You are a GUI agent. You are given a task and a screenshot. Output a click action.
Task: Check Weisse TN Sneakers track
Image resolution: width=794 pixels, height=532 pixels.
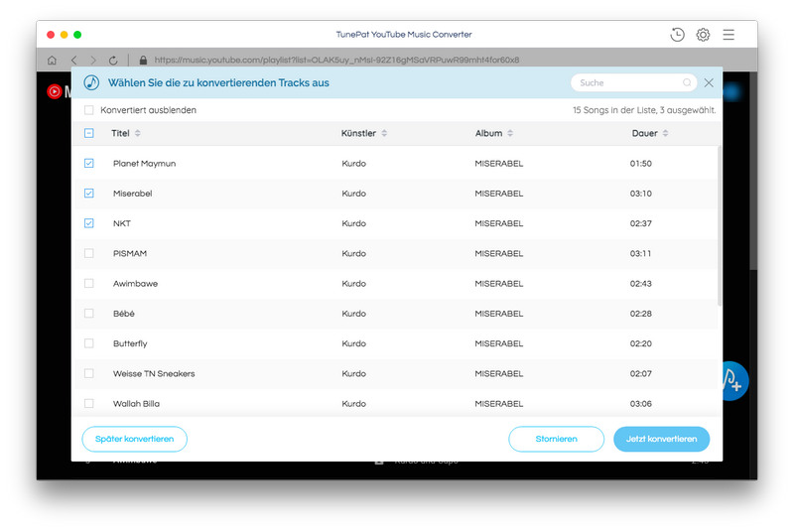(89, 373)
